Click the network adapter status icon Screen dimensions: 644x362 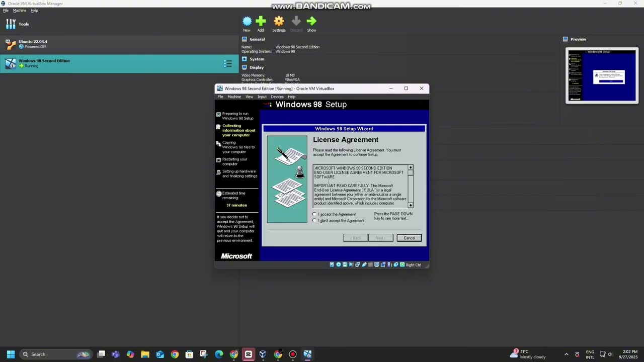[358, 264]
